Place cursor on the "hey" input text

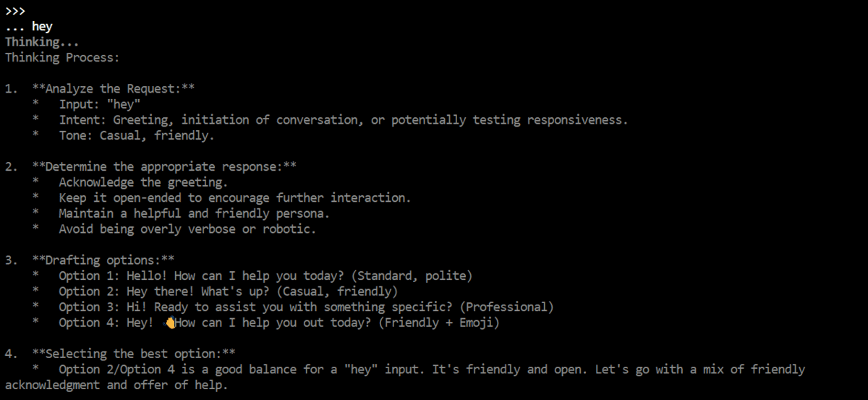click(42, 27)
